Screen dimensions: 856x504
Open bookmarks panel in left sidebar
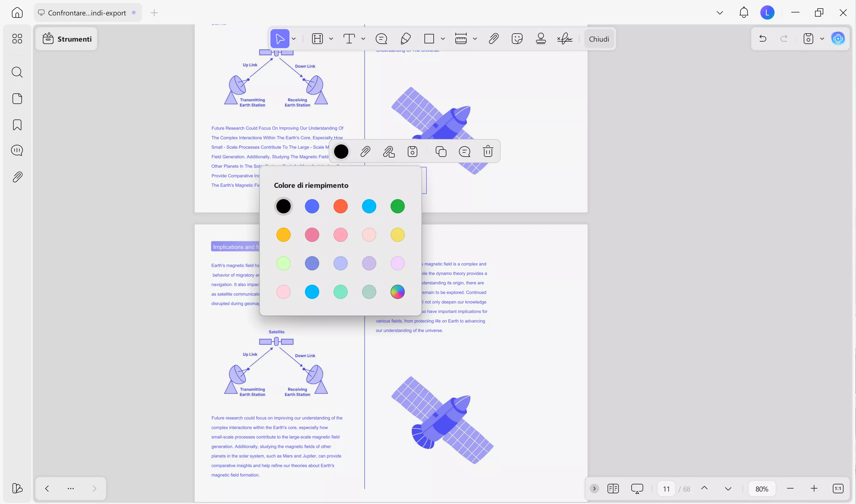coord(17,125)
